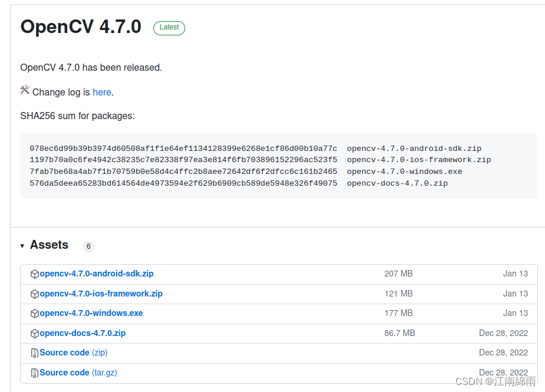Download Source code (tar.gz)
This screenshot has width=545, height=392.
point(78,373)
